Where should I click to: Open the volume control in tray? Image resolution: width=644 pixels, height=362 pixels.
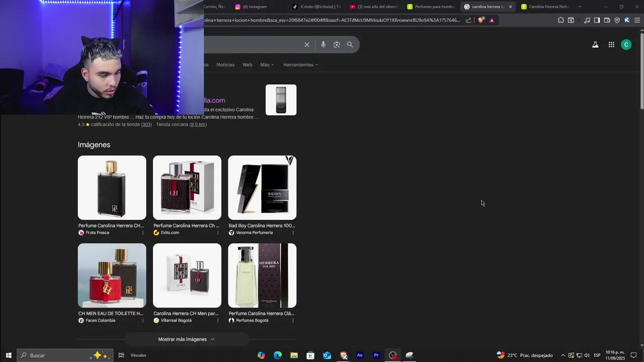tap(587, 355)
